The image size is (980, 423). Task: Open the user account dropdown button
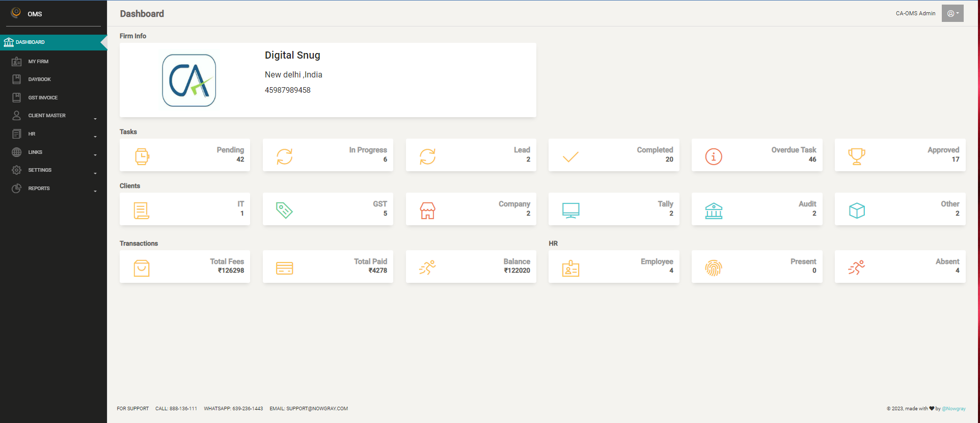tap(952, 13)
